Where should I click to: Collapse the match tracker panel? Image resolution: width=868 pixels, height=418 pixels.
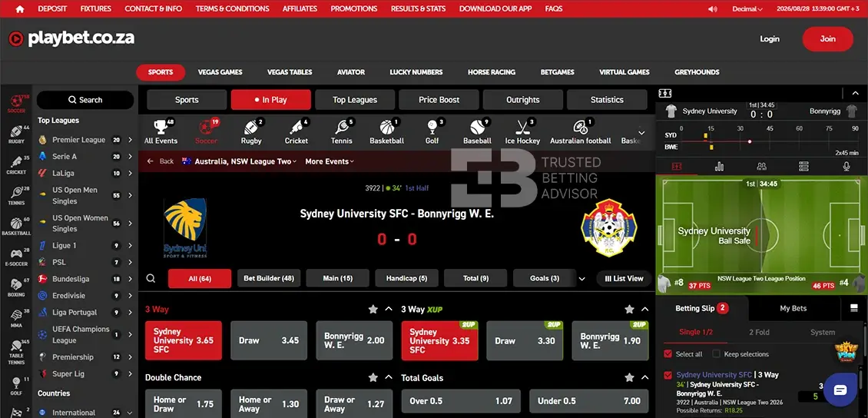click(855, 93)
